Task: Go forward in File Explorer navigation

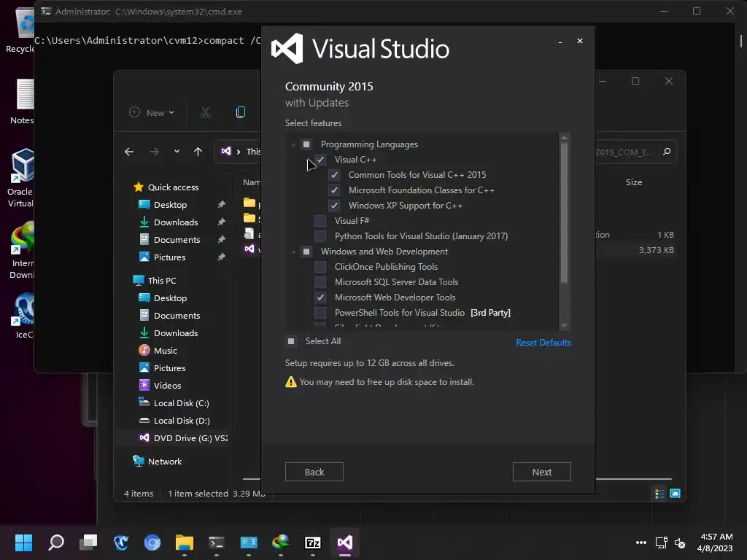Action: [x=155, y=152]
